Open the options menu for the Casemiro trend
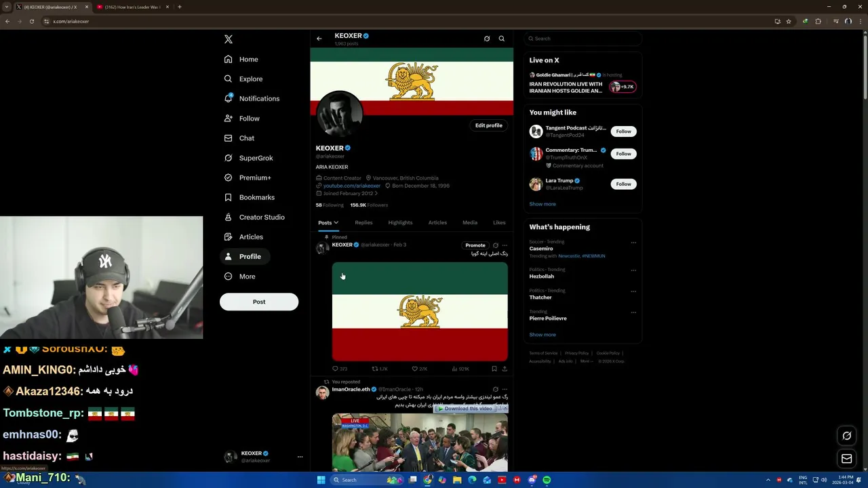Viewport: 868px width, 488px height. click(633, 243)
